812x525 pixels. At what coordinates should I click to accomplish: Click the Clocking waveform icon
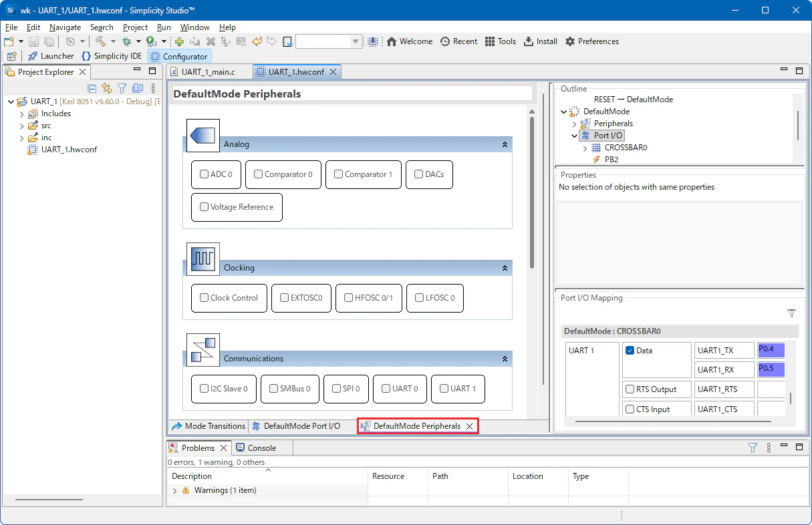pos(202,259)
